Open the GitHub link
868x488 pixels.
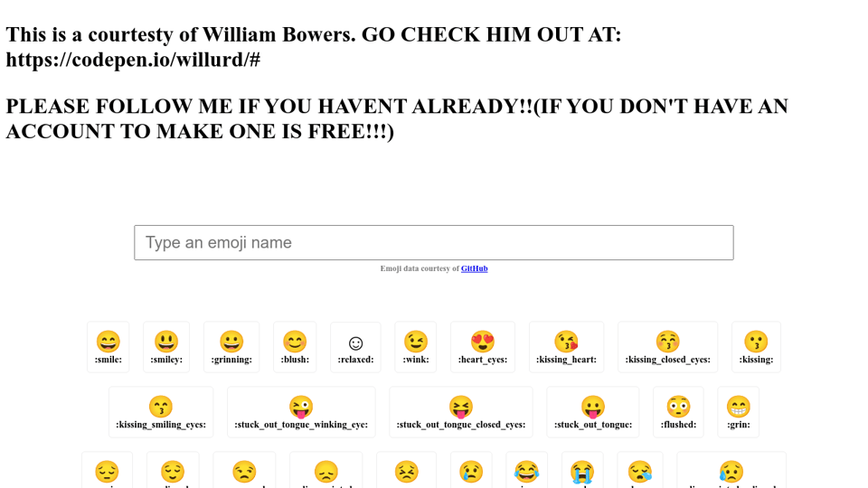click(474, 268)
